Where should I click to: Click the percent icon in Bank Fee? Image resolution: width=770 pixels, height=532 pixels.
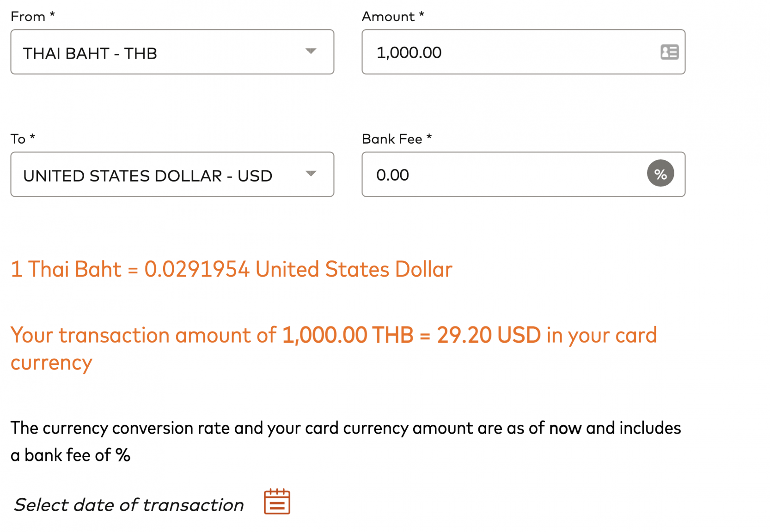[660, 174]
